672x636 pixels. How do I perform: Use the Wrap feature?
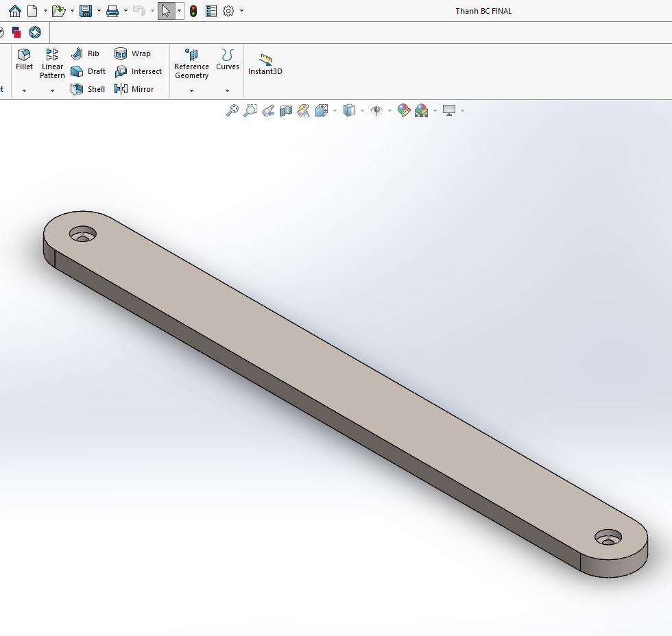(x=133, y=53)
